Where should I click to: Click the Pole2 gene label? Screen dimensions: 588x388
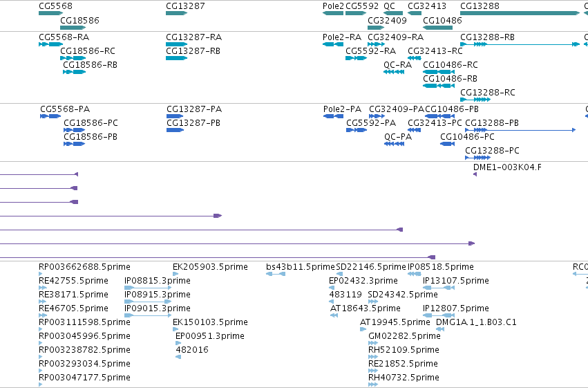pos(333,6)
